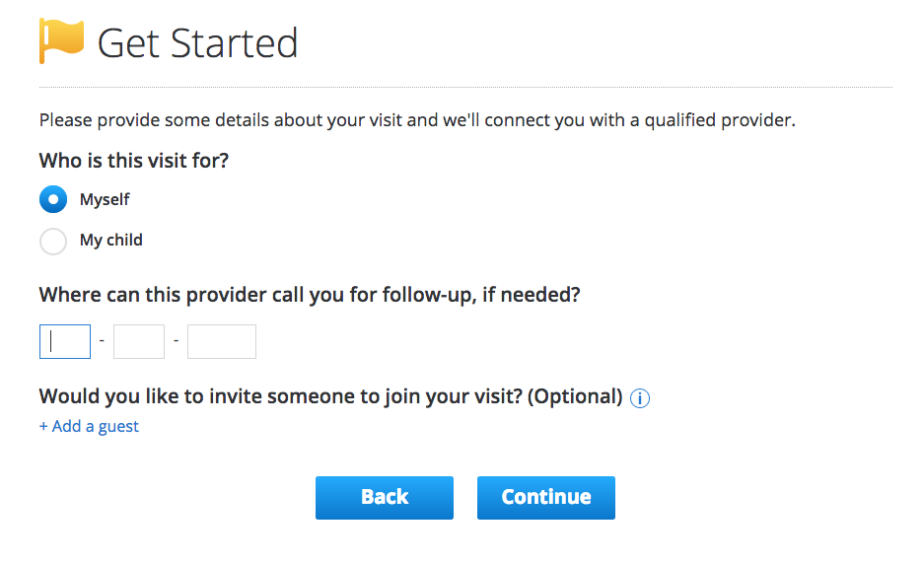Go back with the Back button
924x563 pixels.
[385, 498]
